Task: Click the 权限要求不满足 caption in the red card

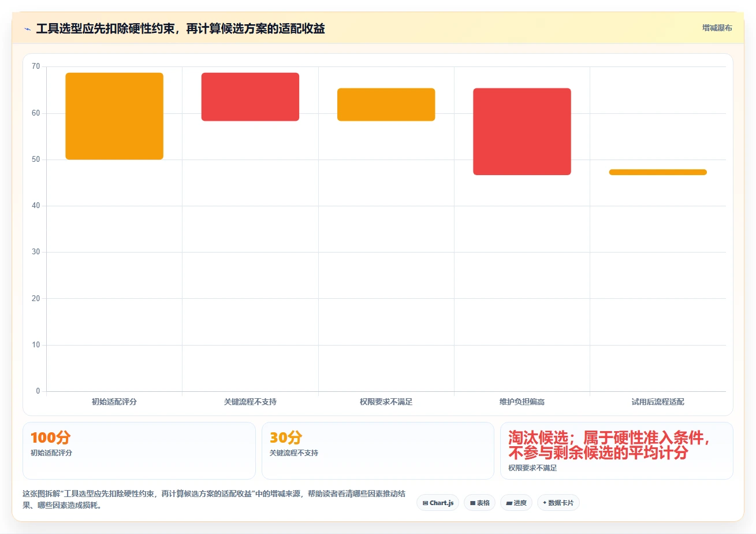Action: 532,468
